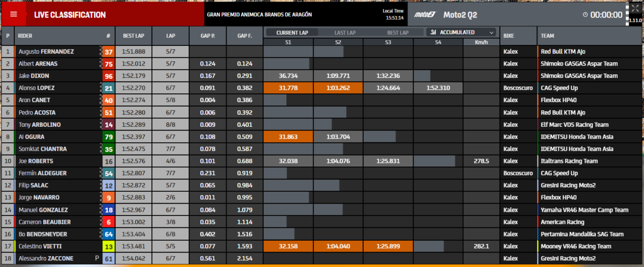Screen dimensions: 644x267
Task: Click gap value 2.154
Action: pyautogui.click(x=245, y=258)
